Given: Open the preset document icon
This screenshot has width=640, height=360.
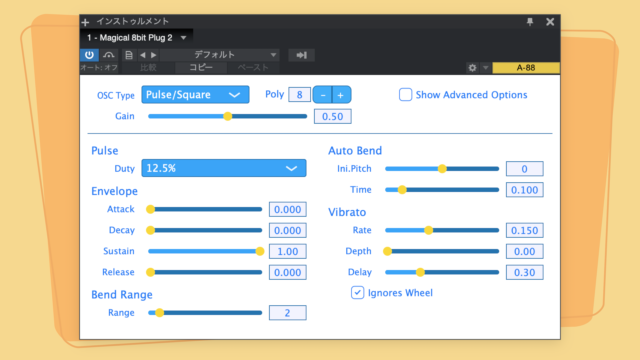Looking at the screenshot, I should [x=129, y=55].
